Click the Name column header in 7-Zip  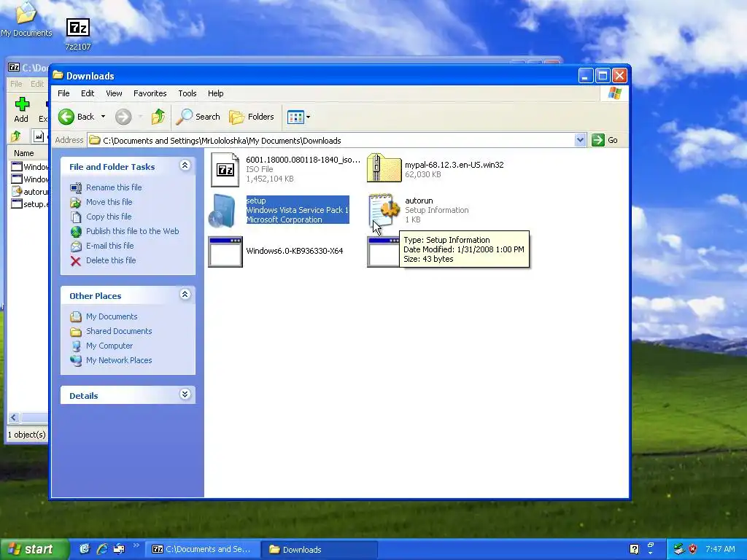point(24,153)
